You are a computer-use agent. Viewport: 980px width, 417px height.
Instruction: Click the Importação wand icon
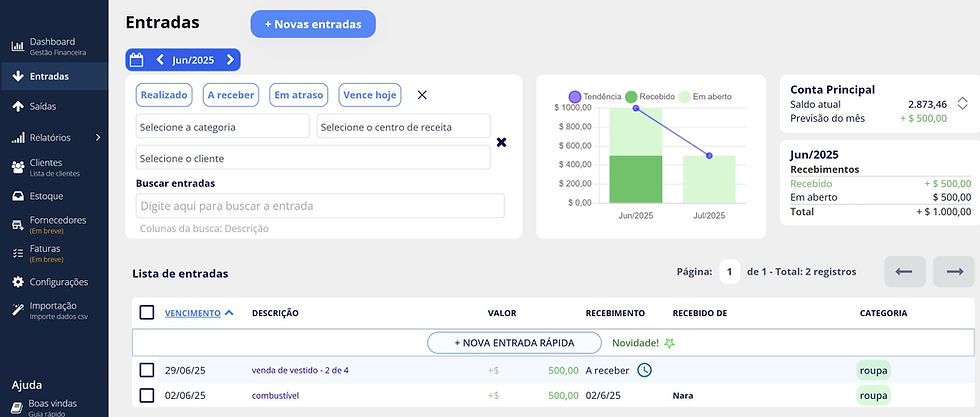18,310
